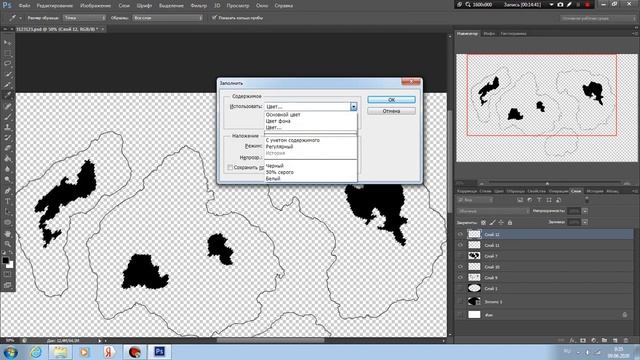Select the Eyedropper tool in toolbox
This screenshot has width=640, height=360.
pos(7,96)
